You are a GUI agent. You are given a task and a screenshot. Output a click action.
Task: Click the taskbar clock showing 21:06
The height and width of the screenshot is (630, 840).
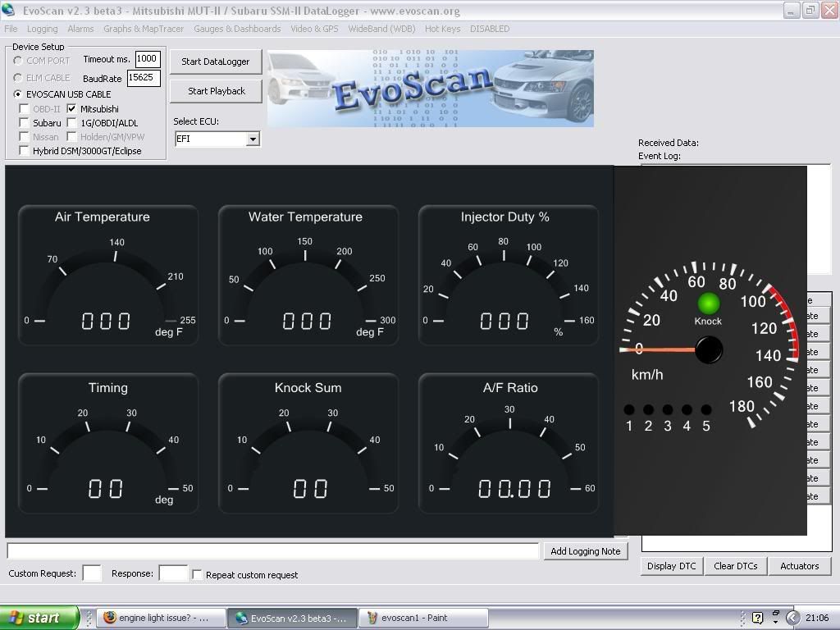817,618
